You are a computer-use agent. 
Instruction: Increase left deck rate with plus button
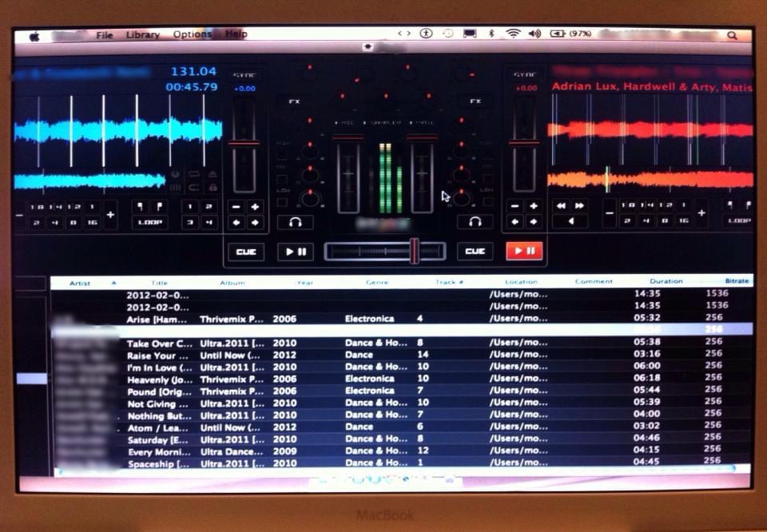(255, 207)
